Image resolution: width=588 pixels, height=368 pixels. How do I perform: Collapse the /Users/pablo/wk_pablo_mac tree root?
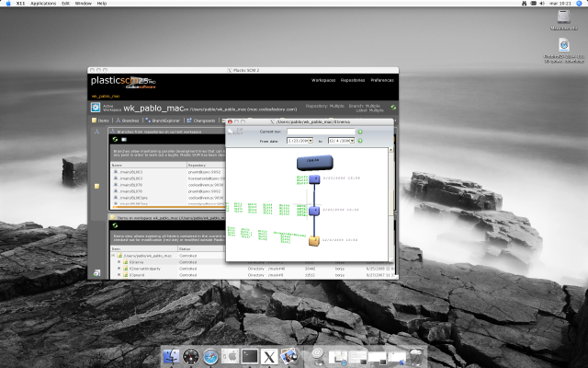coord(113,256)
